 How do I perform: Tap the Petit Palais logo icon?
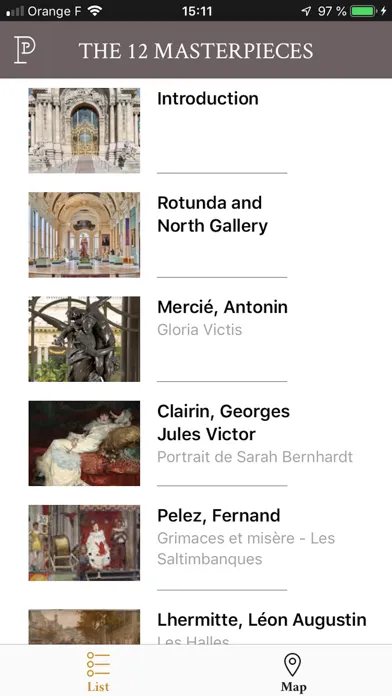click(x=24, y=50)
